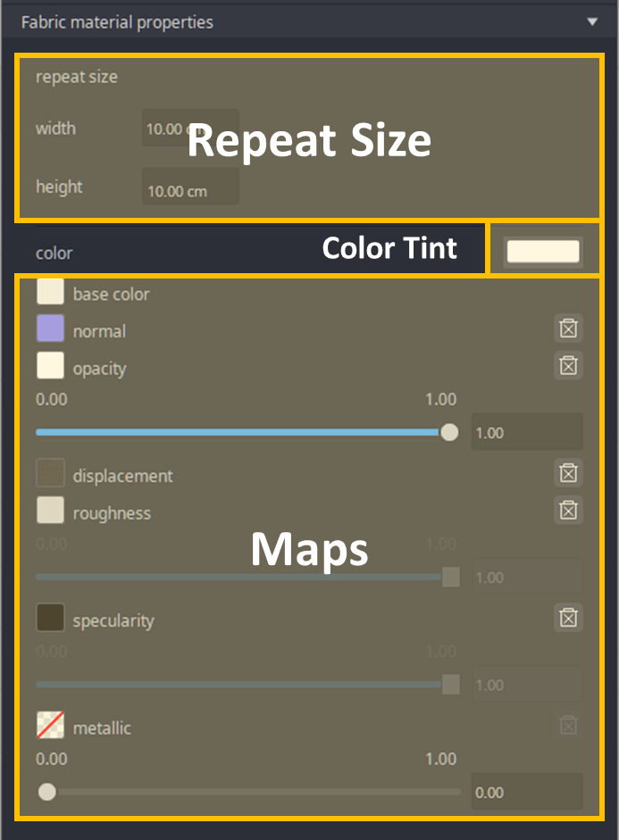Viewport: 619px width, 840px height.
Task: Remove the specularity map via trash icon
Action: 568,617
